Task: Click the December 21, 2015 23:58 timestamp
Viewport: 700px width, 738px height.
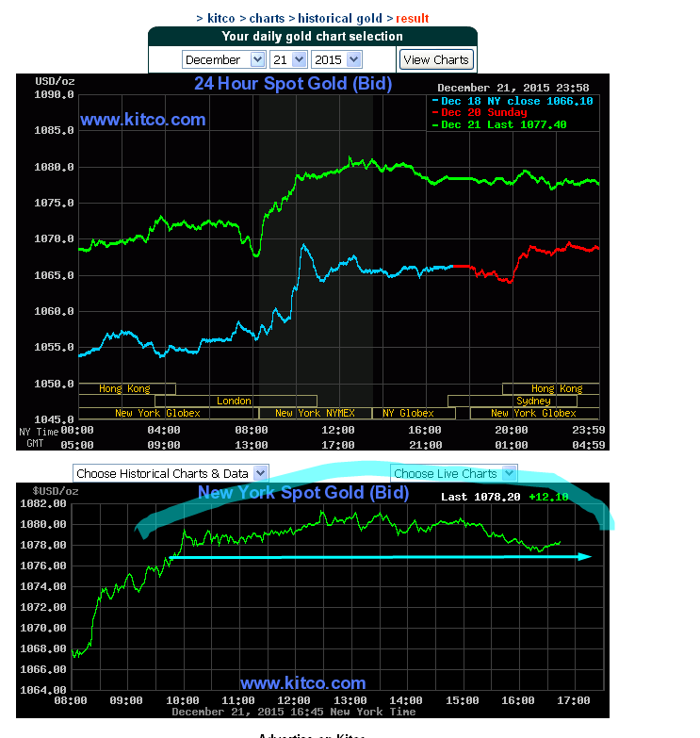Action: [513, 88]
